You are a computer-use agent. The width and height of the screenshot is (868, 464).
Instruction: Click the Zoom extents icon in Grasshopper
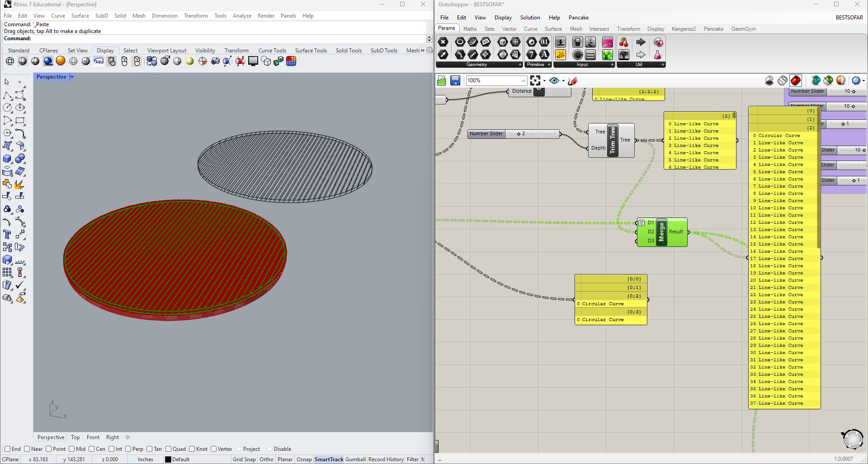pos(535,80)
